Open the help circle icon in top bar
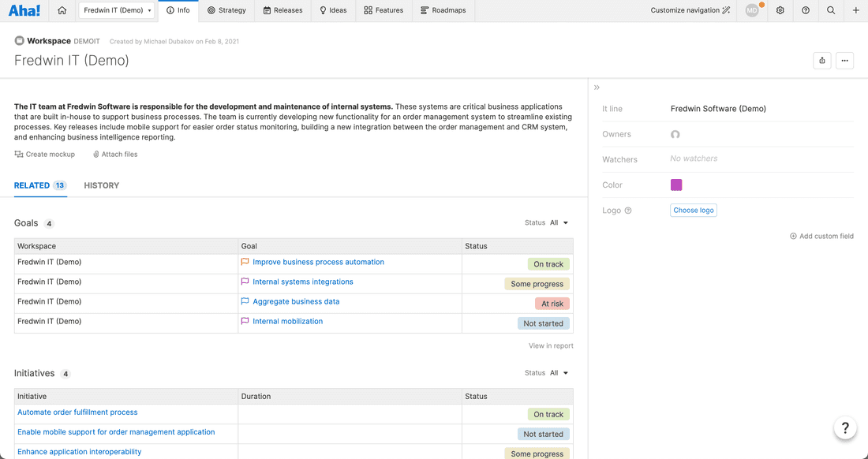This screenshot has height=459, width=868. point(805,11)
